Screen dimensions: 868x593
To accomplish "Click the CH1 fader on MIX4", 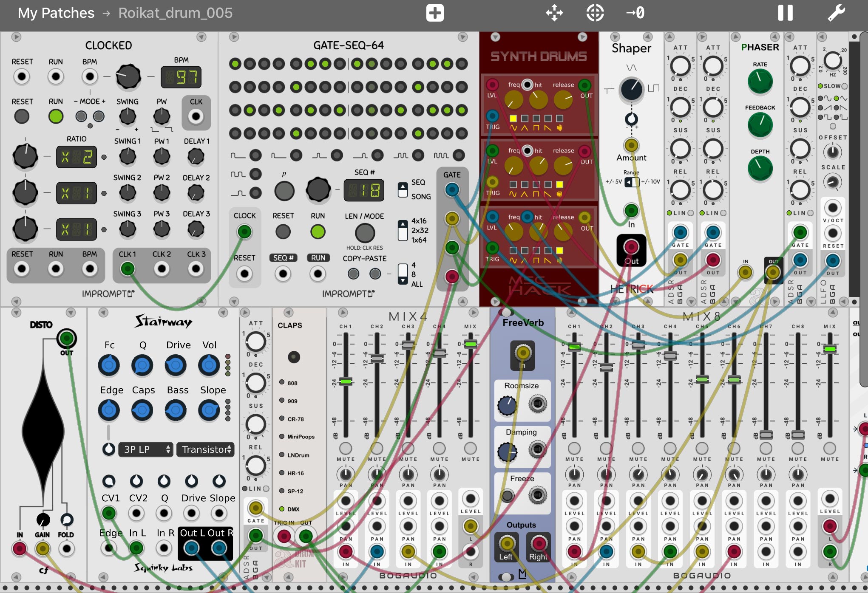I will pyautogui.click(x=346, y=381).
